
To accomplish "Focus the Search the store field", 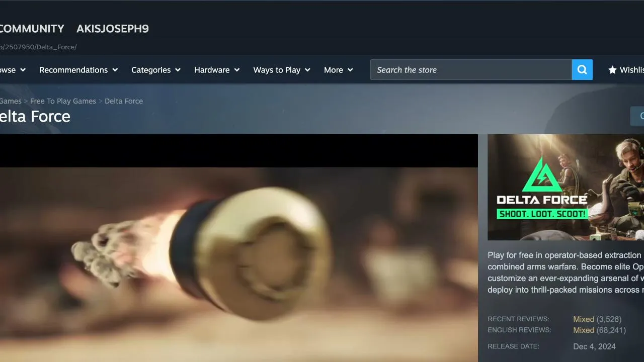I will point(471,70).
